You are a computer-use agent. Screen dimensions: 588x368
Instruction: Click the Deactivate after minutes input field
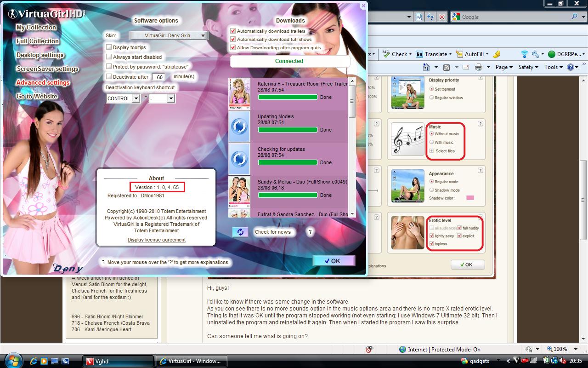(x=158, y=77)
